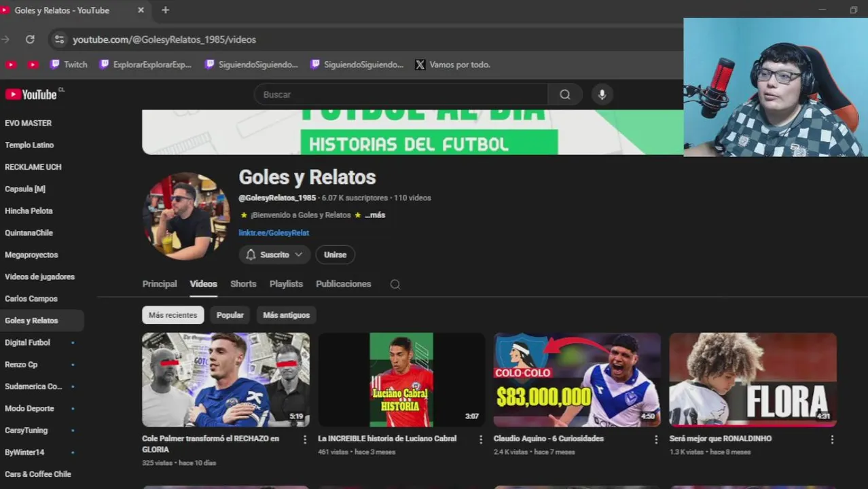Image resolution: width=868 pixels, height=489 pixels.
Task: Click the YouTube logo home icon
Action: pyautogui.click(x=31, y=94)
